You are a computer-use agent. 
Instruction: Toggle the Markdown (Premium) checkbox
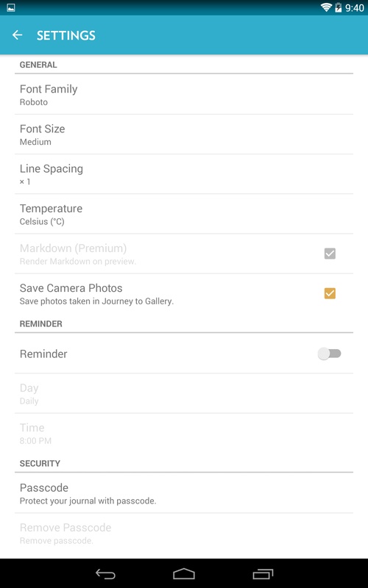pyautogui.click(x=330, y=254)
